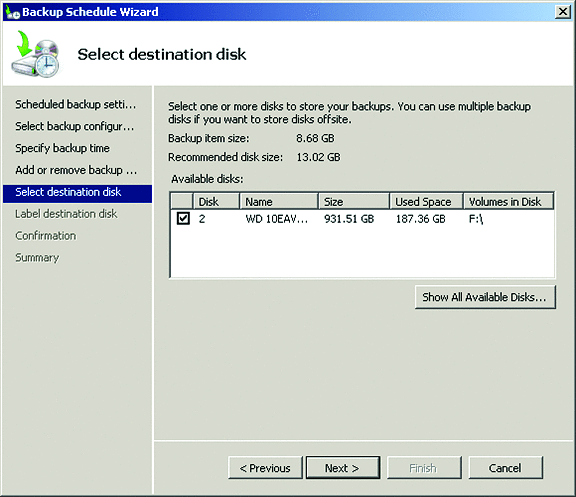The width and height of the screenshot is (576, 497).
Task: Click the 187.36 GB used space cell
Action: coord(421,219)
